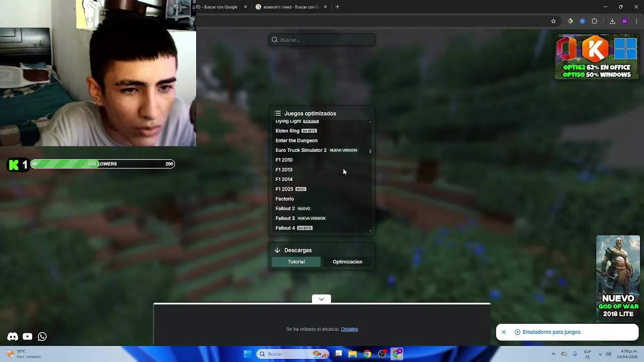644x362 pixels.
Task: Switch to assassin's creed browser tab
Action: [x=291, y=7]
